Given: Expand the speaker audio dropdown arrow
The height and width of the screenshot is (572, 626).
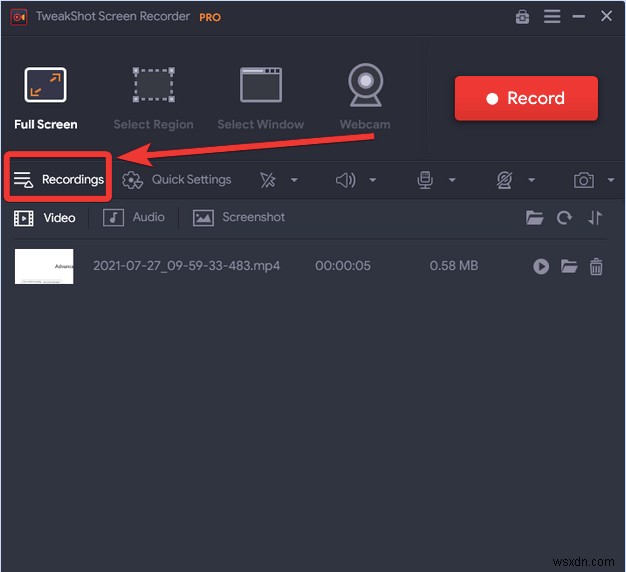Looking at the screenshot, I should [372, 180].
